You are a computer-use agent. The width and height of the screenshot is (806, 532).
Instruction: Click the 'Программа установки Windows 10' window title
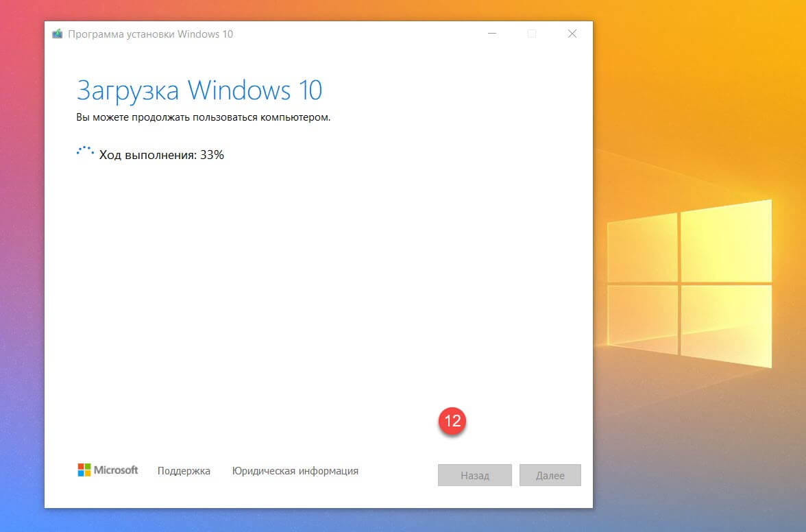tap(150, 34)
